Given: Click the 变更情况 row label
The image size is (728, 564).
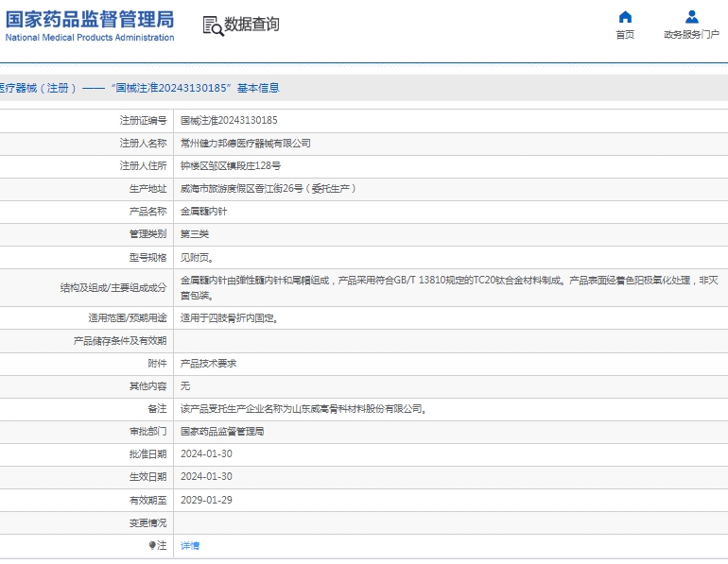Looking at the screenshot, I should click(x=147, y=522).
